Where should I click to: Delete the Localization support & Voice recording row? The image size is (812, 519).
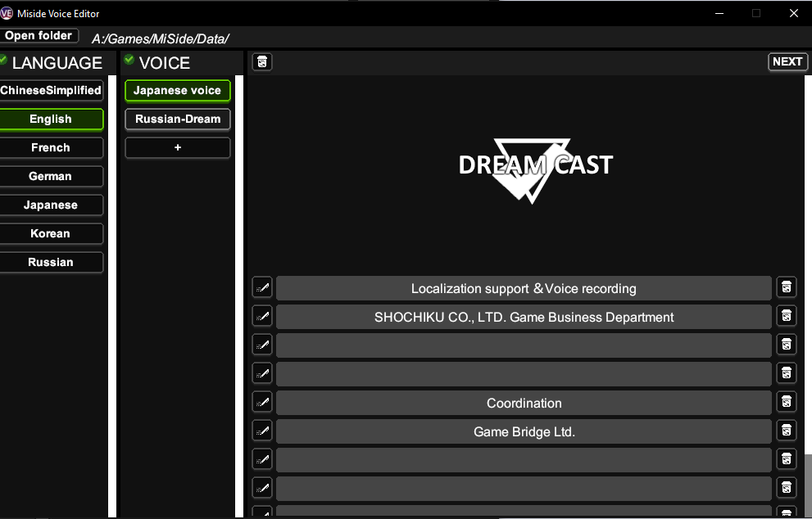786,287
